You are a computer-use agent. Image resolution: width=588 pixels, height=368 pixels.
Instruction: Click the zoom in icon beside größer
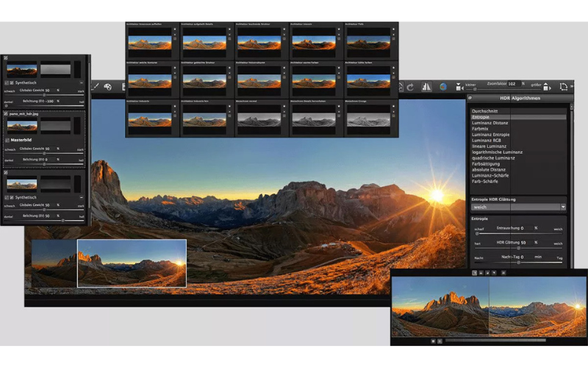(547, 87)
